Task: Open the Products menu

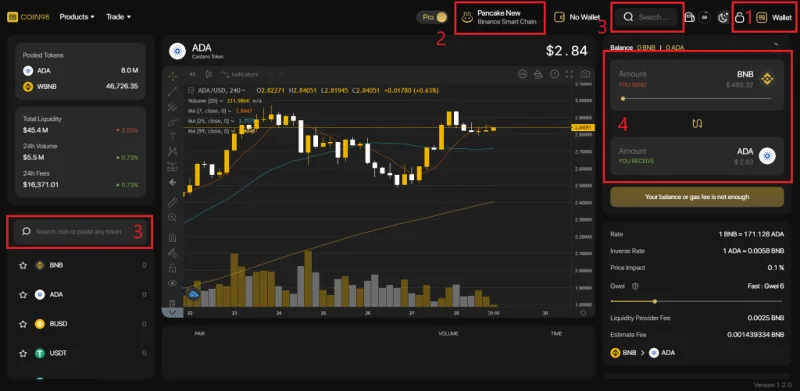Action: 77,17
